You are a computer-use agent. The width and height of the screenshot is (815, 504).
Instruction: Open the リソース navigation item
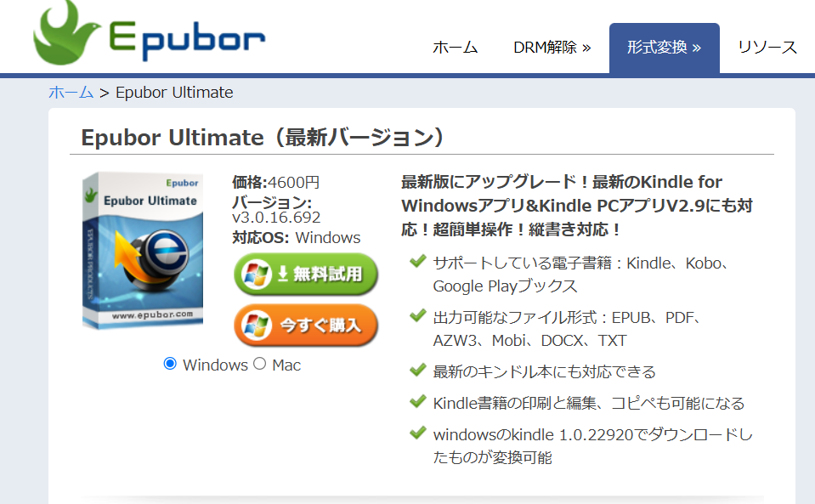(x=767, y=48)
